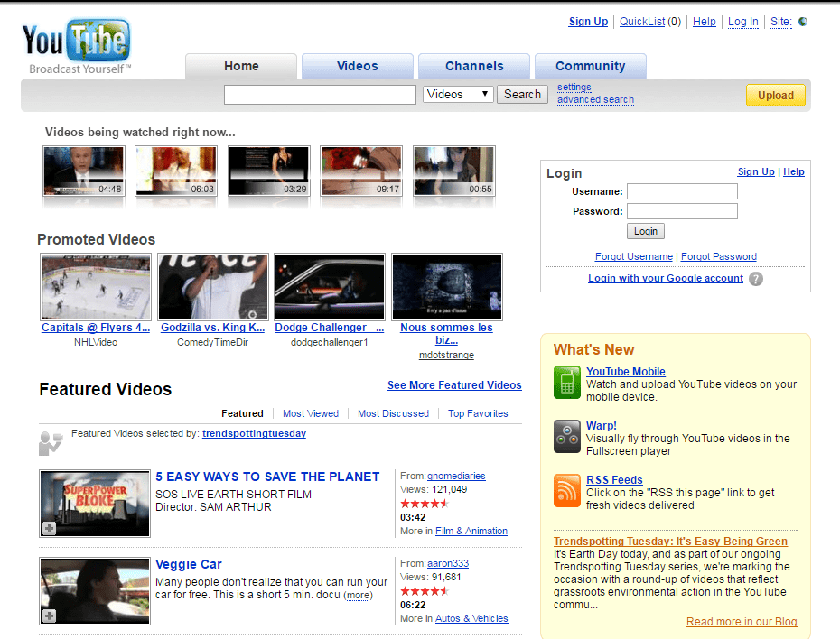Image resolution: width=840 pixels, height=639 pixels.
Task: Click Read more in our Blog
Action: (742, 622)
